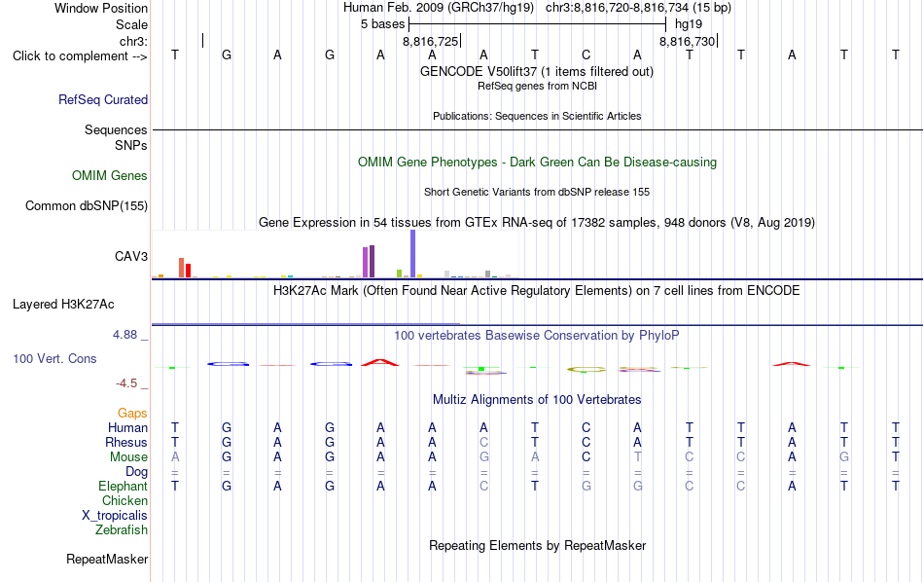The height and width of the screenshot is (582, 924).
Task: Click the 4.88 PhyloP upper scale value
Action: point(124,335)
